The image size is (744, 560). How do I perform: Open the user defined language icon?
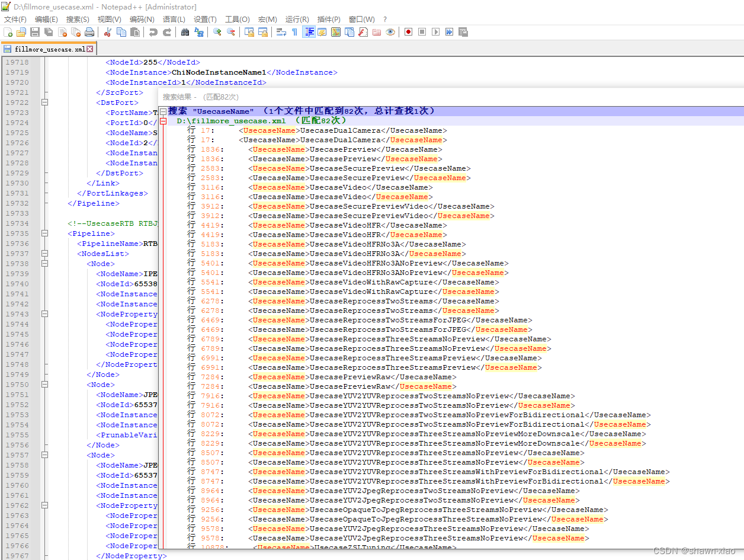pos(322,32)
